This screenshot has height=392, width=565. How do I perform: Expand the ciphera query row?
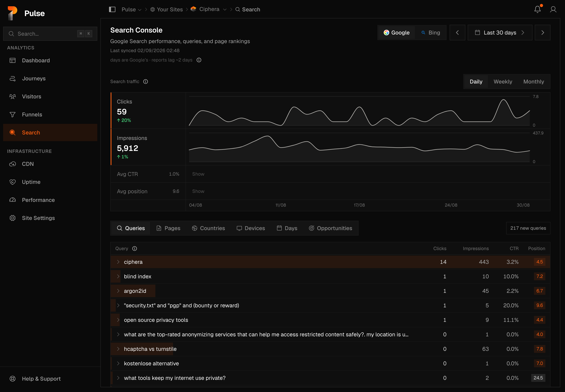tap(118, 262)
